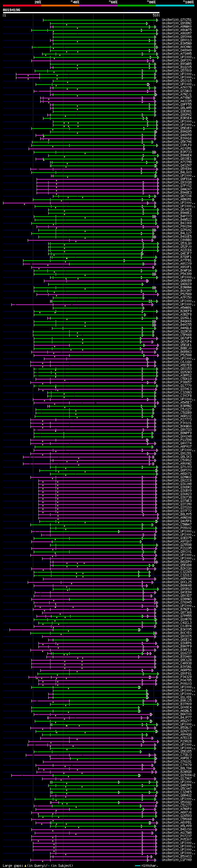Select UniRef100_Q6P370 label

pos(177,61)
